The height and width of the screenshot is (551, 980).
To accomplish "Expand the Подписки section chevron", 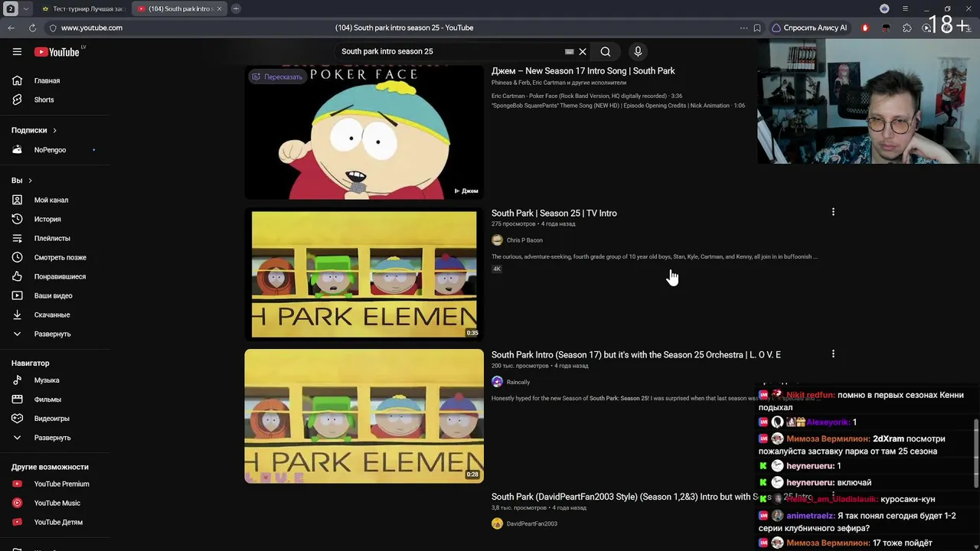I will [x=55, y=130].
